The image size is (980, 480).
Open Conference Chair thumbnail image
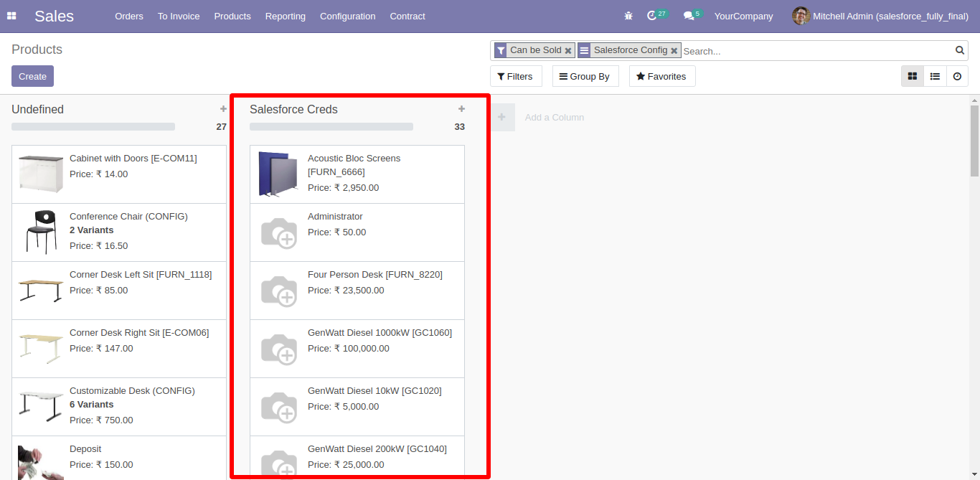pos(41,232)
